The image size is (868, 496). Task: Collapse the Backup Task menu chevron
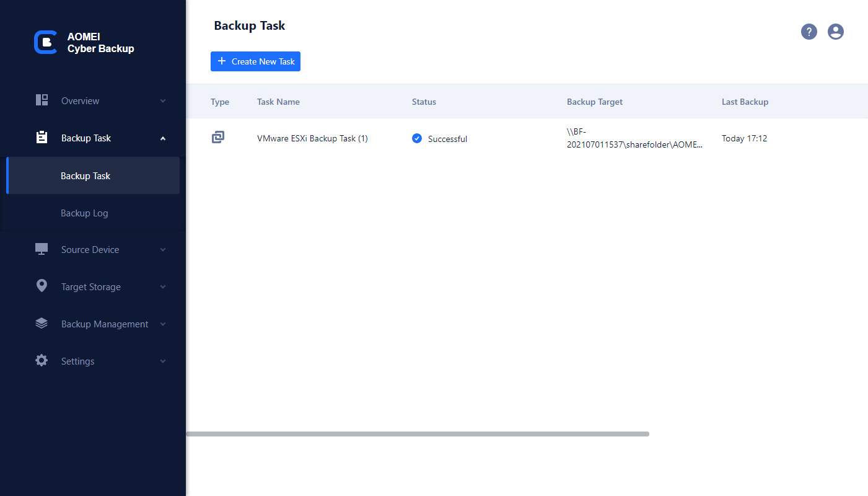click(163, 138)
